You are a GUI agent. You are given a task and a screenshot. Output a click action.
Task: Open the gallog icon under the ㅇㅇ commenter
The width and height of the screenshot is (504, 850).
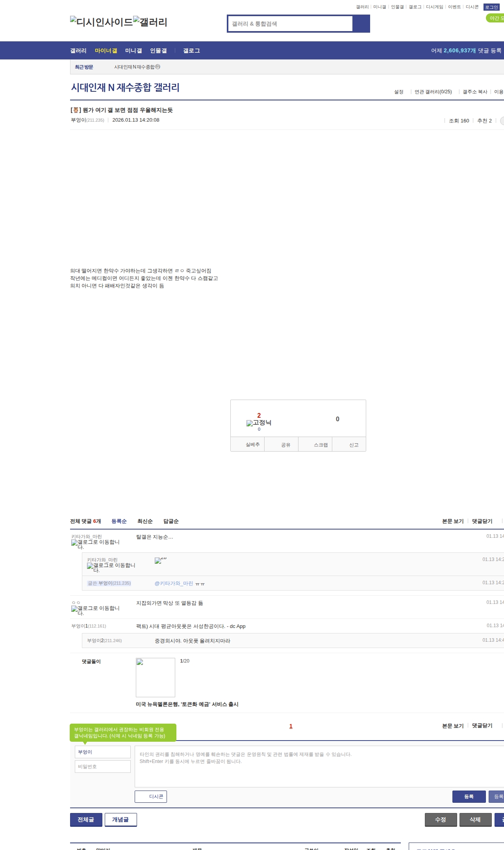95,611
